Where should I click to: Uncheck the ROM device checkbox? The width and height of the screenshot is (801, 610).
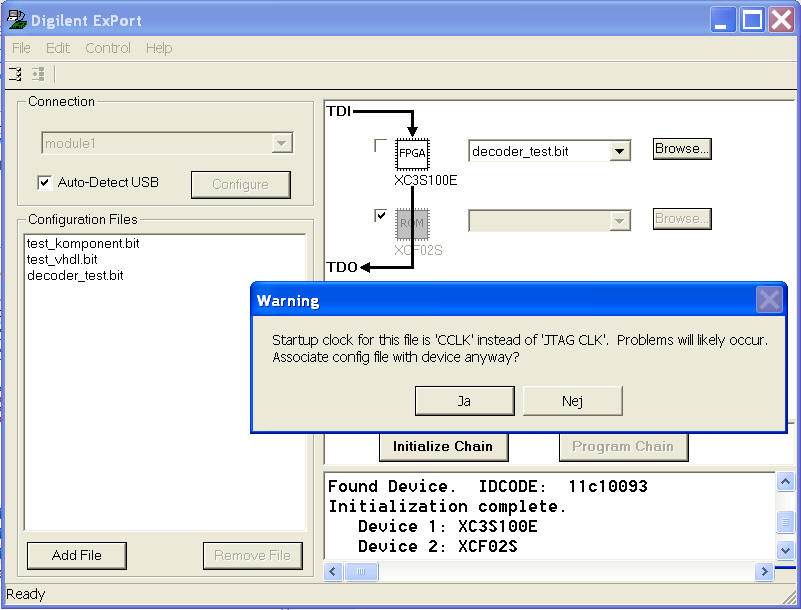(381, 216)
